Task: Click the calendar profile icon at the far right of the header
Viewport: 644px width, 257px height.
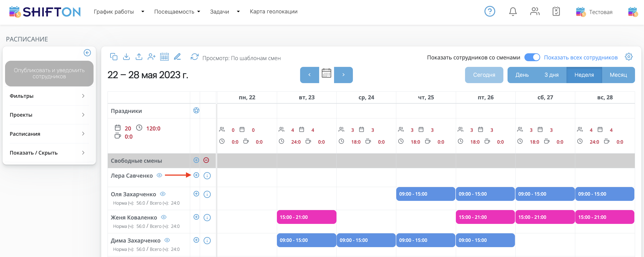Action: point(633,12)
